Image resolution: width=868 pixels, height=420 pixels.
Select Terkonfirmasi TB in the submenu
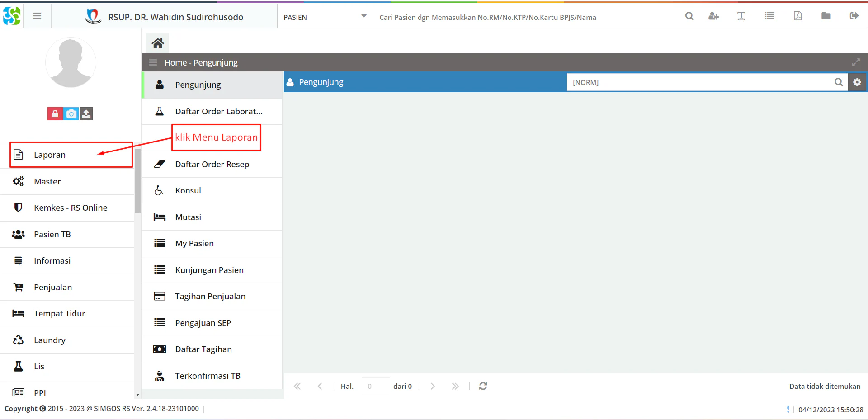point(212,376)
